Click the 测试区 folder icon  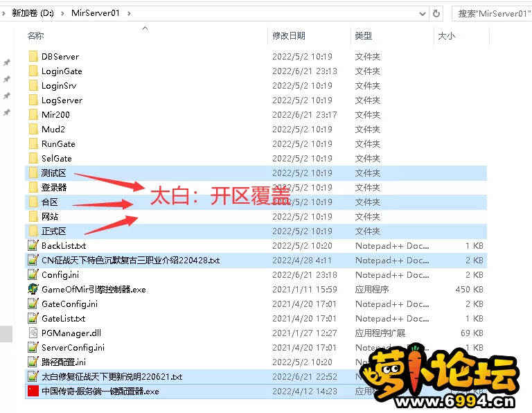point(33,173)
